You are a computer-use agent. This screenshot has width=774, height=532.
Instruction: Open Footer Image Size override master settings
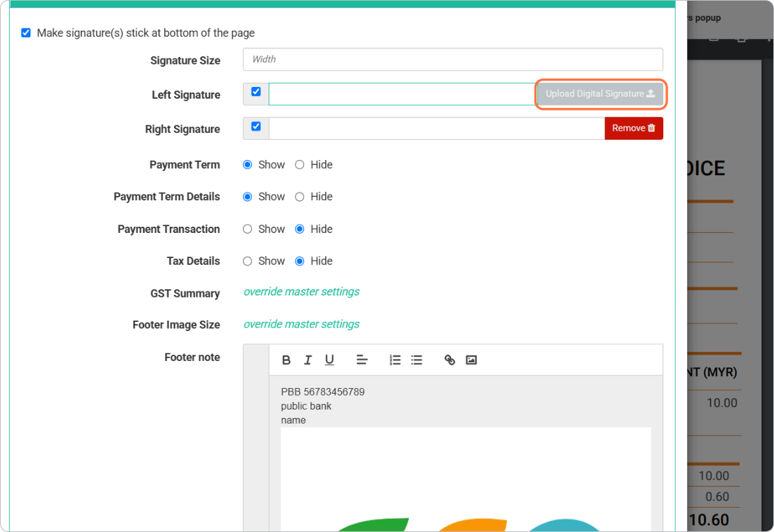point(301,325)
